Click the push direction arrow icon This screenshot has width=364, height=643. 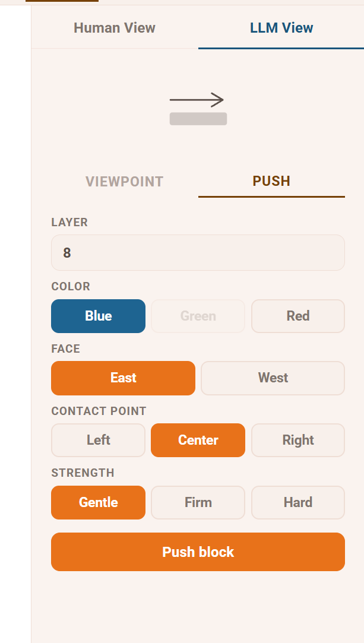pos(197,100)
